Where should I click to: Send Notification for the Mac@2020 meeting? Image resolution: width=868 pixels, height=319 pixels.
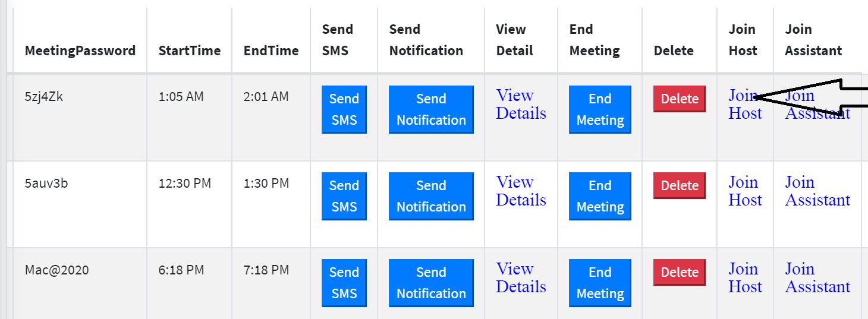coord(431,283)
